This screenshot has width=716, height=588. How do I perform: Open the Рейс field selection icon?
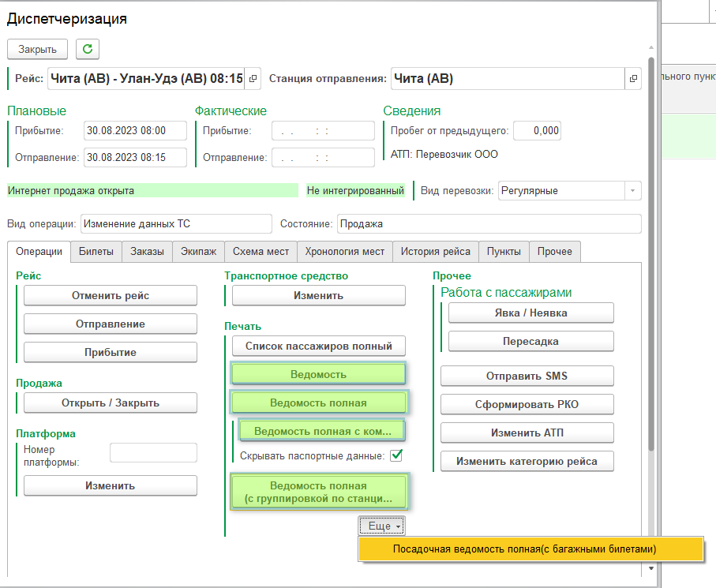[x=253, y=79]
